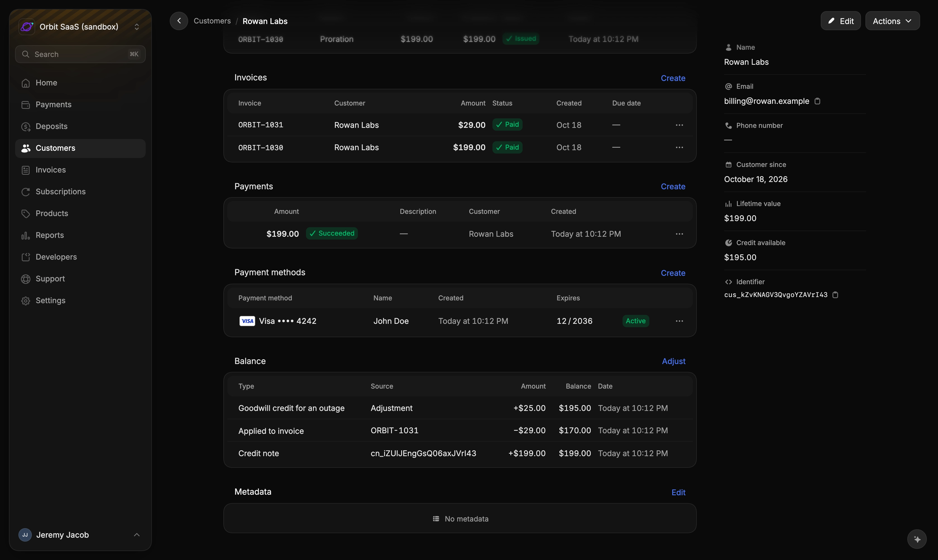Image resolution: width=938 pixels, height=560 pixels.
Task: Open Invoices in the sidebar navigation
Action: [80, 170]
